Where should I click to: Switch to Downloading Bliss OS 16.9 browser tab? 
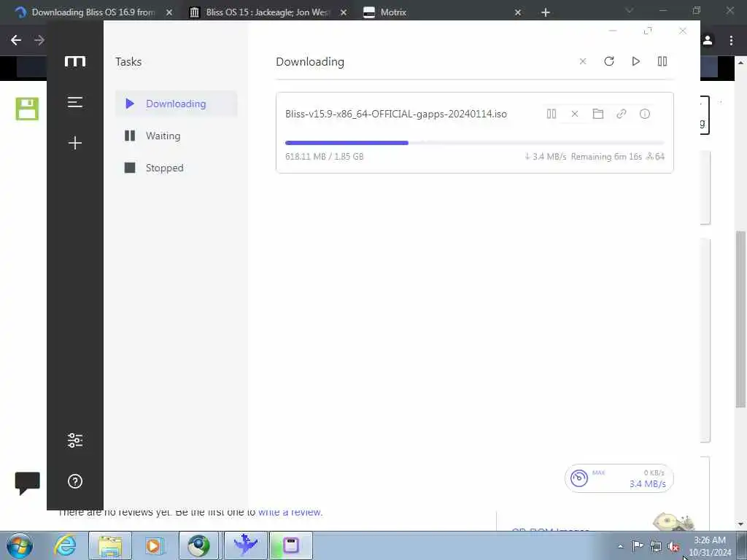coord(93,12)
